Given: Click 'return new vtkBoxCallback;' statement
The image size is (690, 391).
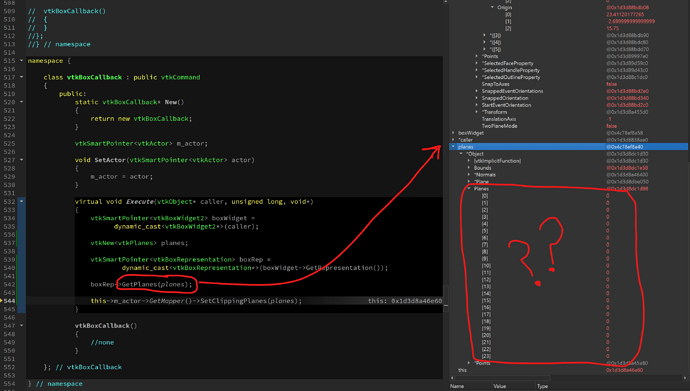Looking at the screenshot, I should (141, 119).
